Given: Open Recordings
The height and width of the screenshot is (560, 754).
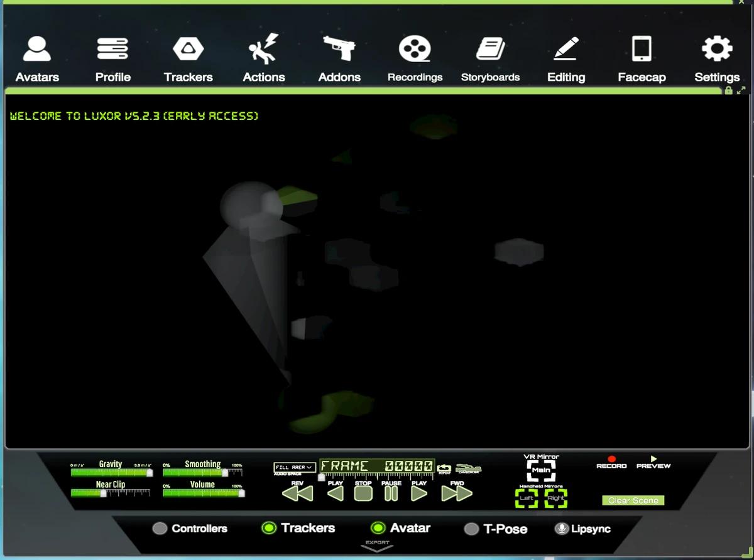Looking at the screenshot, I should (415, 57).
